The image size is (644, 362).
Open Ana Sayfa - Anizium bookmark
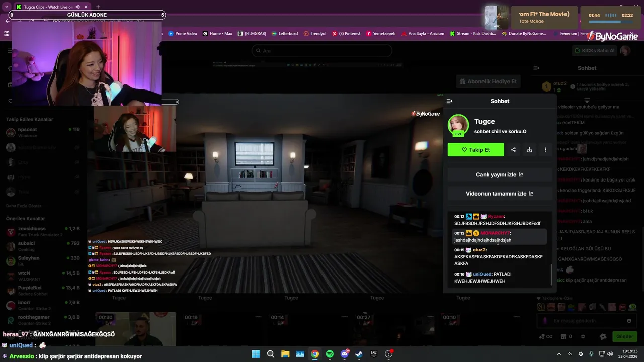pos(422,34)
